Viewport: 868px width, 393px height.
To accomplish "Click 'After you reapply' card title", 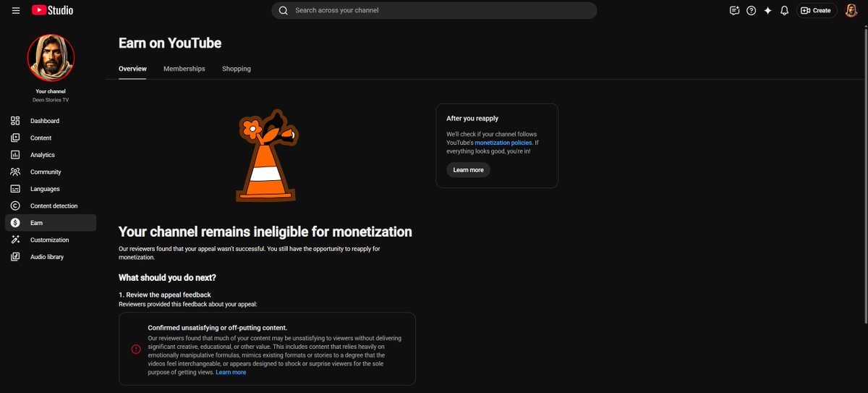I will 472,118.
